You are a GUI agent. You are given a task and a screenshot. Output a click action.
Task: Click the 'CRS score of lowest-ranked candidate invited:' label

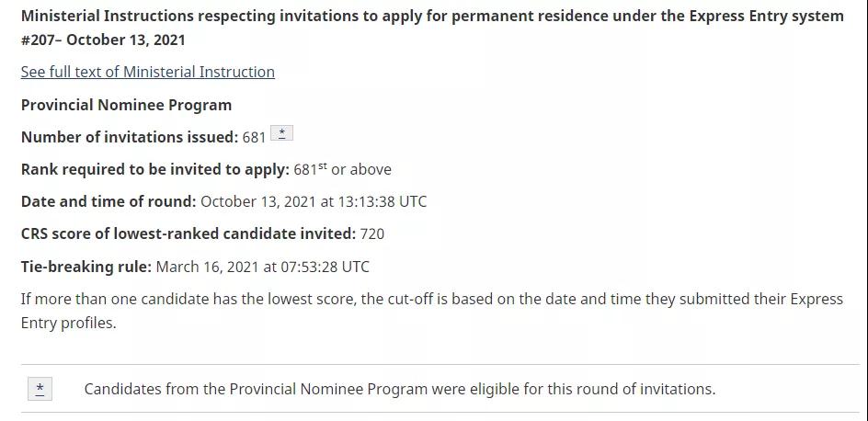(x=188, y=234)
